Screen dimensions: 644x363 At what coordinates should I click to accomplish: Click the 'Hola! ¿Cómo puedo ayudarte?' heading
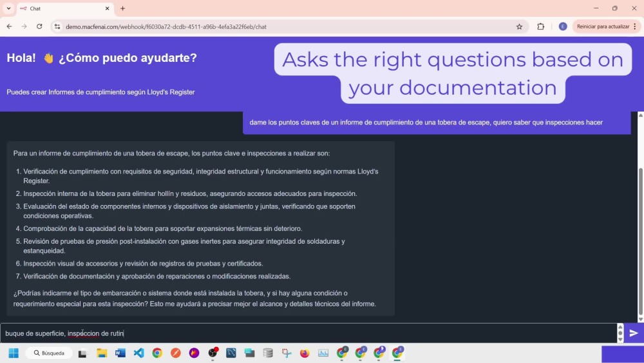[x=102, y=58]
